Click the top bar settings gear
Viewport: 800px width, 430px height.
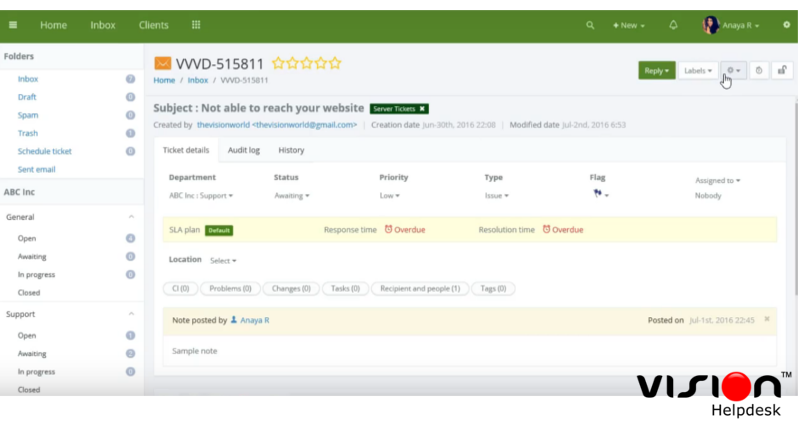(786, 25)
